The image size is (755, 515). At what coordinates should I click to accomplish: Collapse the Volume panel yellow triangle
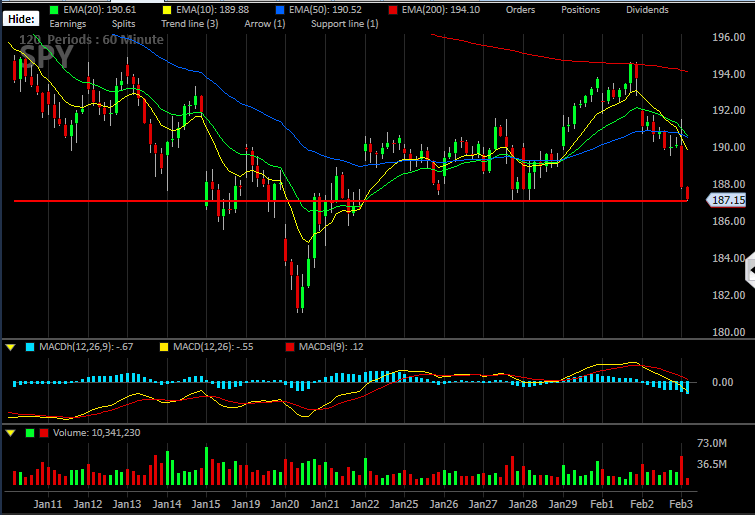pos(11,433)
